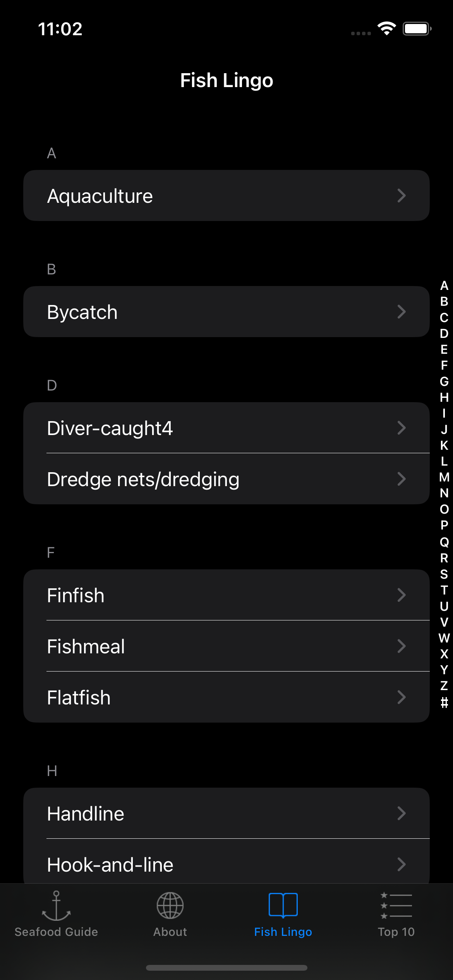Open the Top 10 star list icon

click(x=396, y=906)
